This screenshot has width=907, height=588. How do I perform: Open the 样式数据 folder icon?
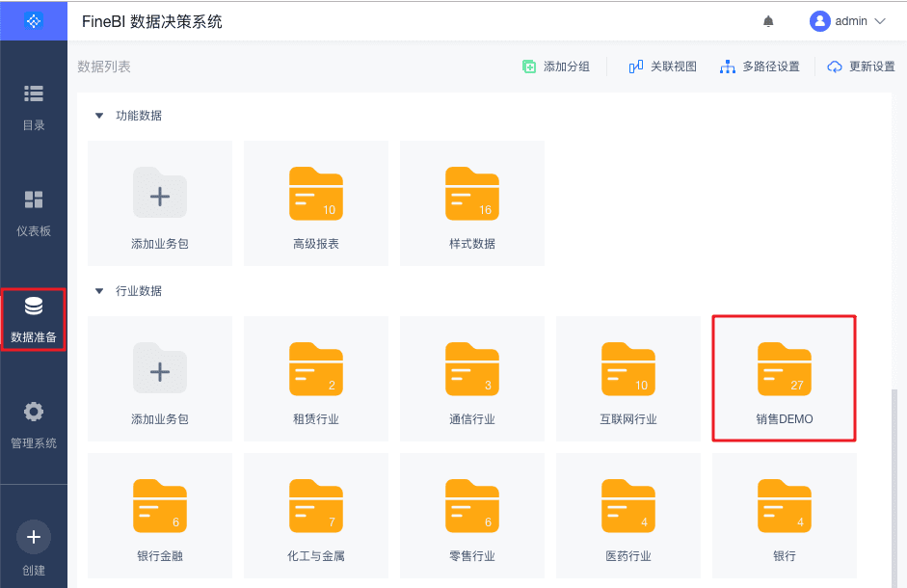coord(472,194)
